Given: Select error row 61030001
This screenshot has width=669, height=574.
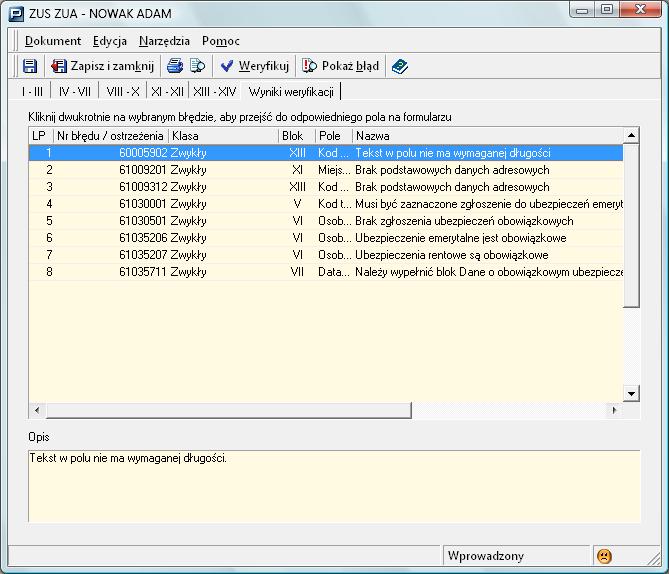Looking at the screenshot, I should (326, 204).
